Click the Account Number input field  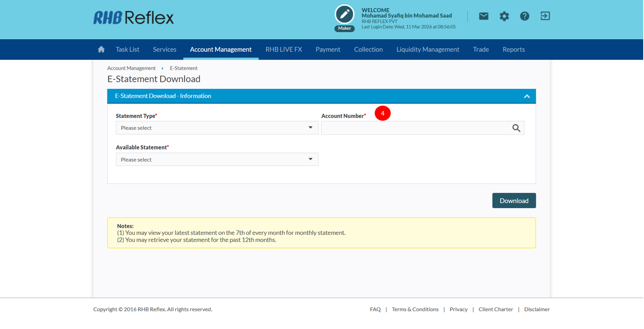coord(414,128)
